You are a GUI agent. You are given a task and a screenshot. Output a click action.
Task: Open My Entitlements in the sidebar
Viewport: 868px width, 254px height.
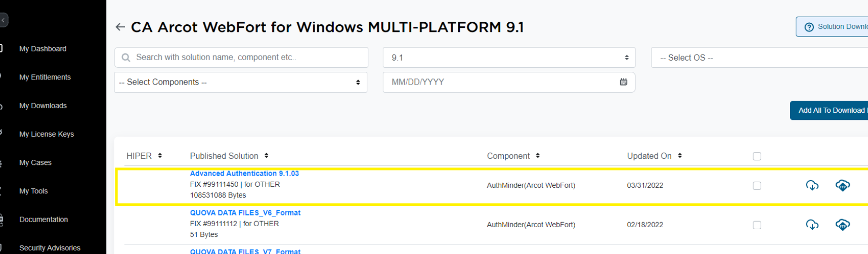tap(45, 77)
